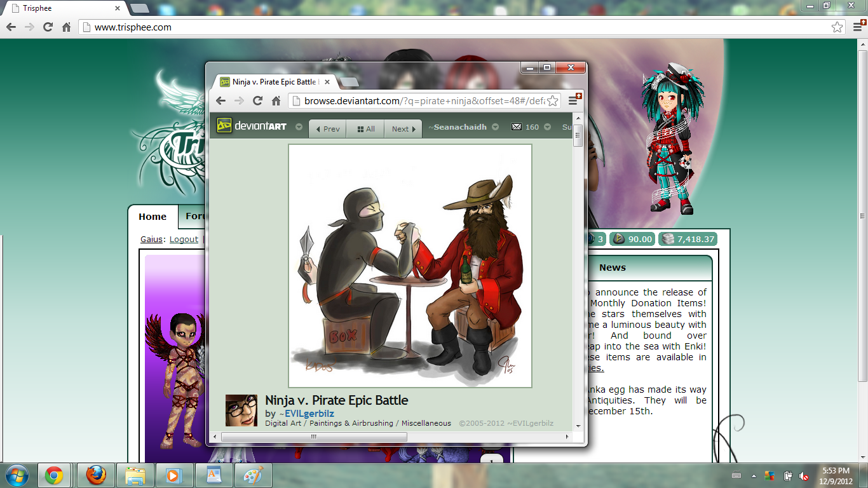Open a new tab in the Trisphee window
This screenshot has width=868, height=488.
click(x=140, y=8)
